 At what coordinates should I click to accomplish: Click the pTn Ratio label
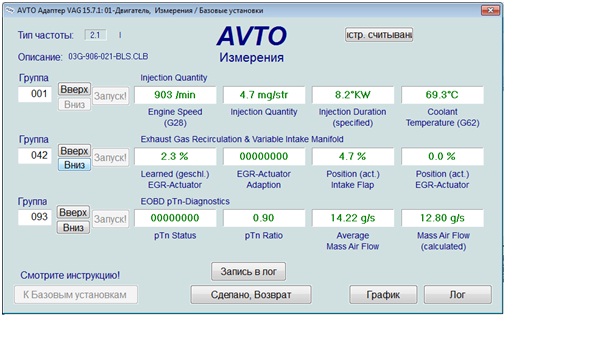[x=264, y=235]
